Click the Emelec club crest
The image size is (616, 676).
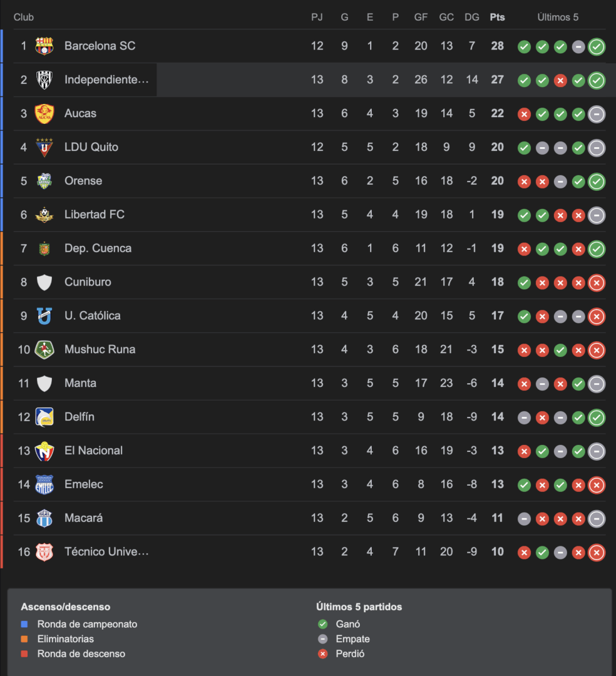[44, 484]
